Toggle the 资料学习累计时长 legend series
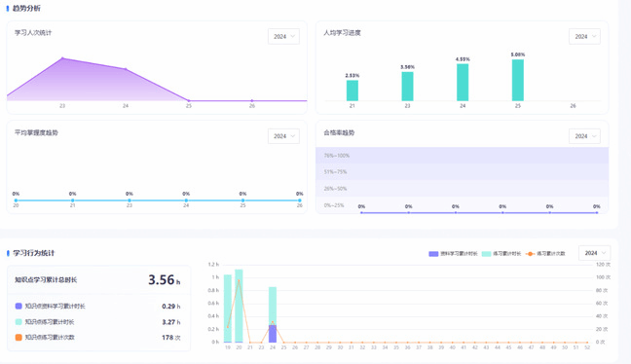This screenshot has height=364, width=631. (453, 253)
